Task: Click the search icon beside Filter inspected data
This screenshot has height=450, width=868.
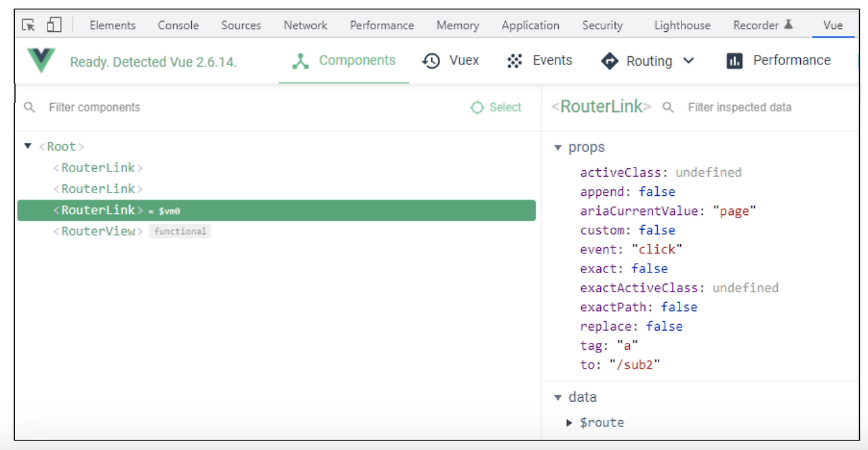Action: [x=668, y=107]
